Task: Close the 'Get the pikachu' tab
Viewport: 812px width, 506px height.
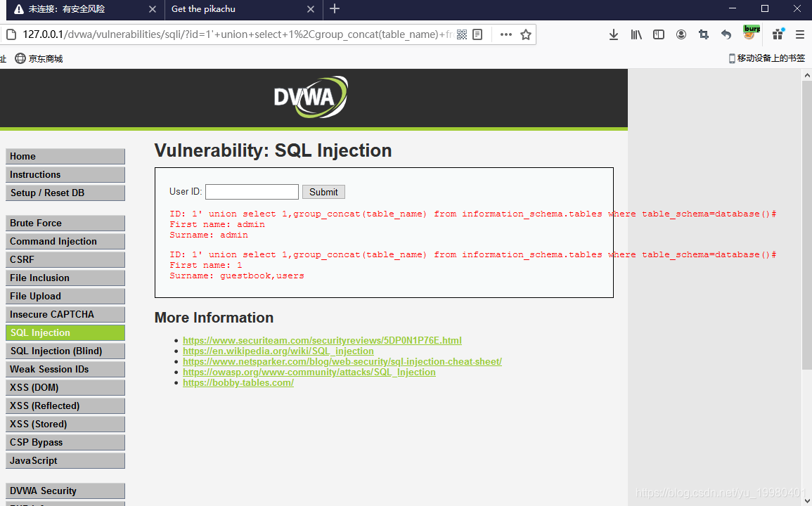Action: 311,9
